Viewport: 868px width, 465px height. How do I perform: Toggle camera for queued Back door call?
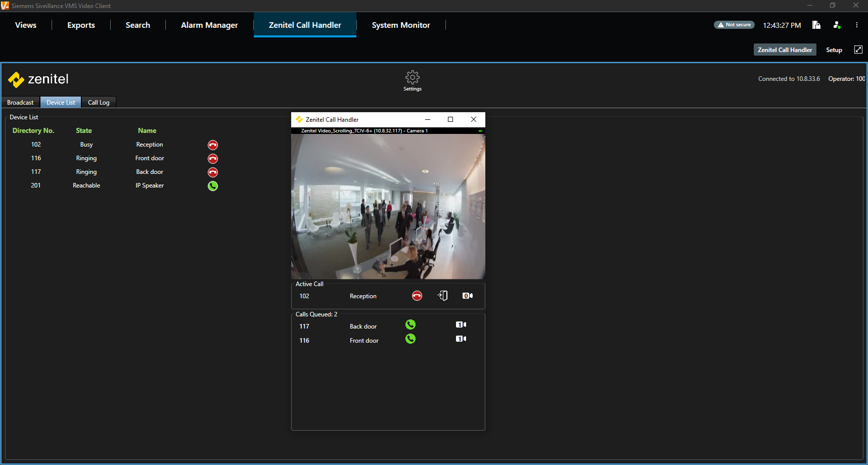click(461, 324)
